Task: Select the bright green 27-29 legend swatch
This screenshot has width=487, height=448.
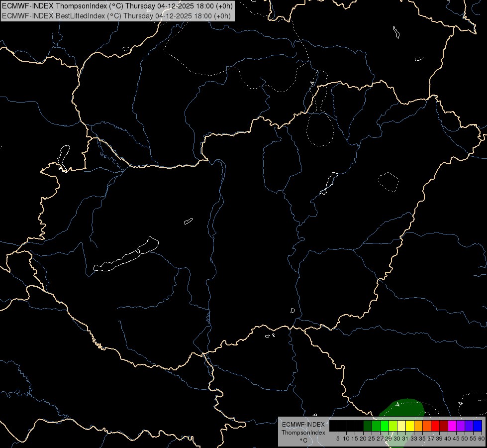Action: [x=385, y=426]
